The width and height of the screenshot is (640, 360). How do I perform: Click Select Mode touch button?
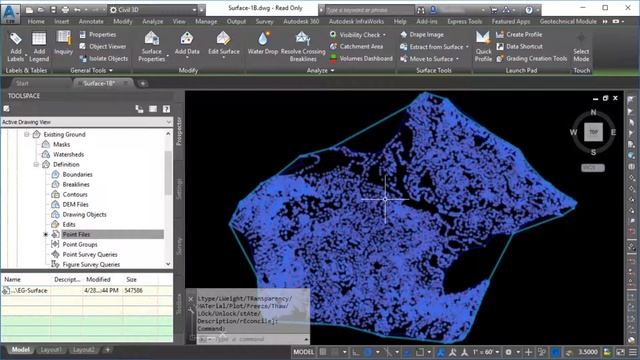pos(581,48)
